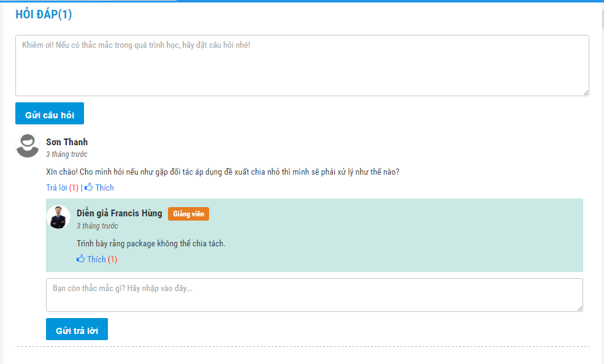Click '3 tháng trước' under Sơn Thanh
The image size is (604, 364).
[67, 154]
